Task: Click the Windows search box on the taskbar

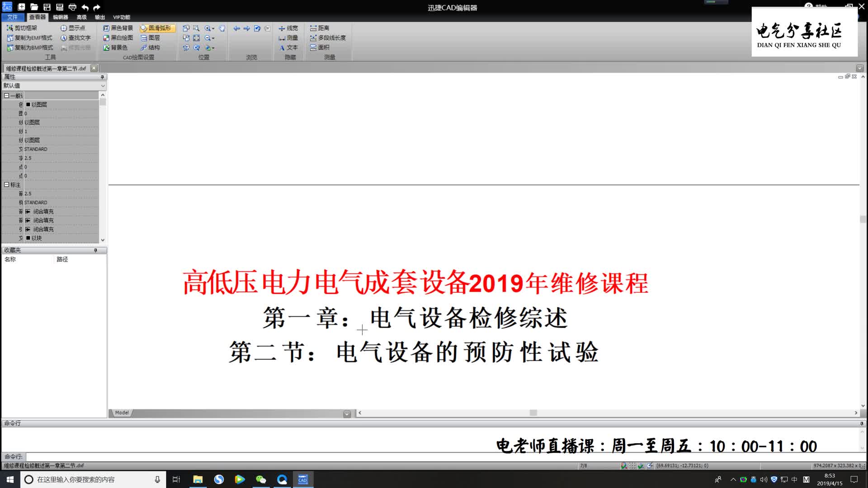Action: [x=93, y=479]
